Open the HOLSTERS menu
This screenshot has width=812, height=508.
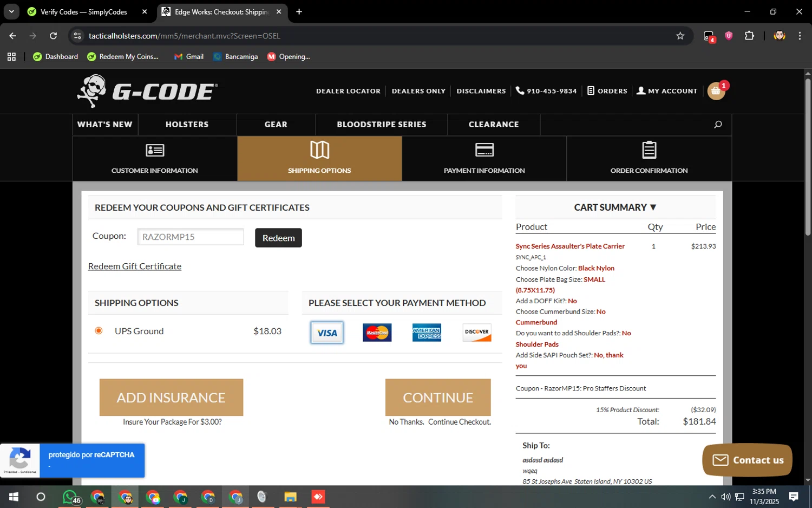coord(187,125)
